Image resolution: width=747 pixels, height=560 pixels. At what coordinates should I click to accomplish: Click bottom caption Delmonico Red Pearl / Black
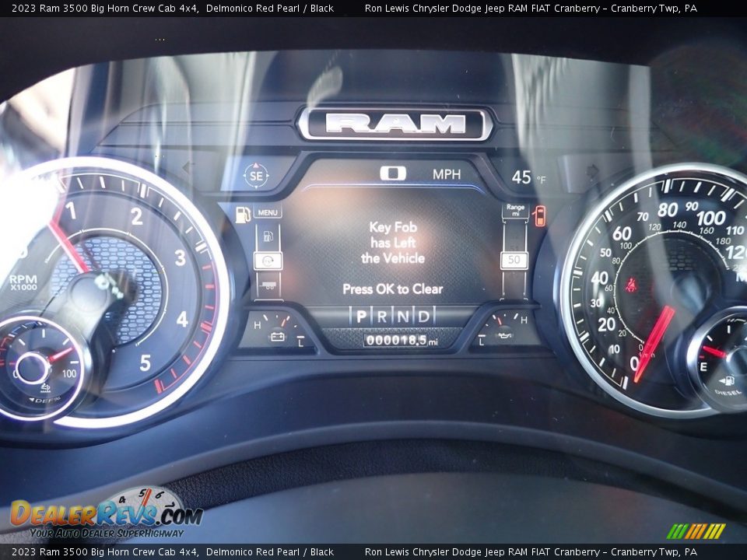[270, 552]
